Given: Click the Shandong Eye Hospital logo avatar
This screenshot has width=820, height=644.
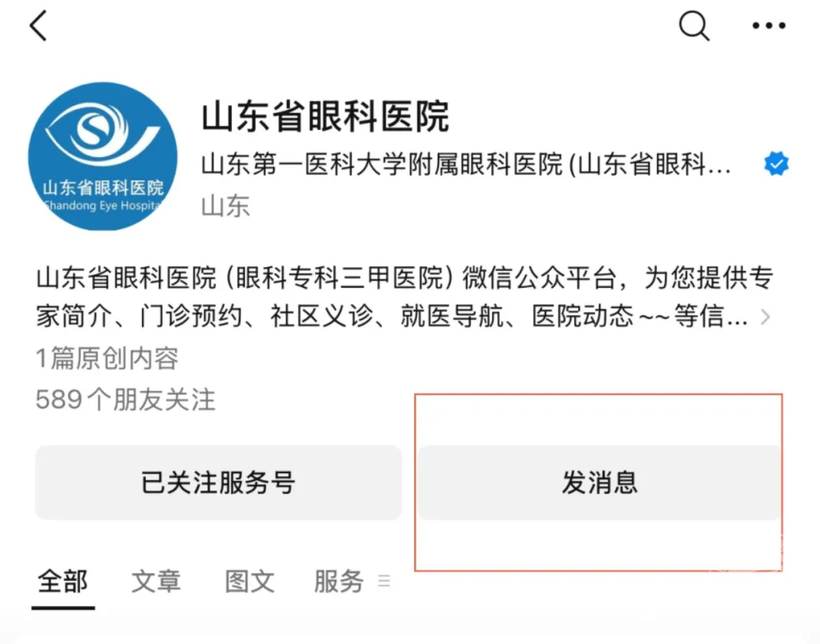Looking at the screenshot, I should 102,156.
